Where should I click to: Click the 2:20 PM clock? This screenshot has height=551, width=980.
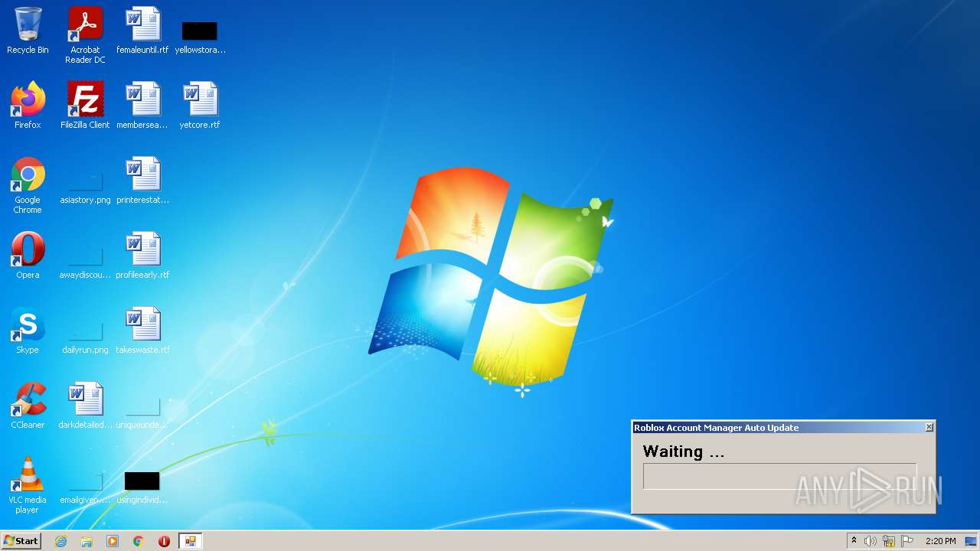[x=941, y=541]
